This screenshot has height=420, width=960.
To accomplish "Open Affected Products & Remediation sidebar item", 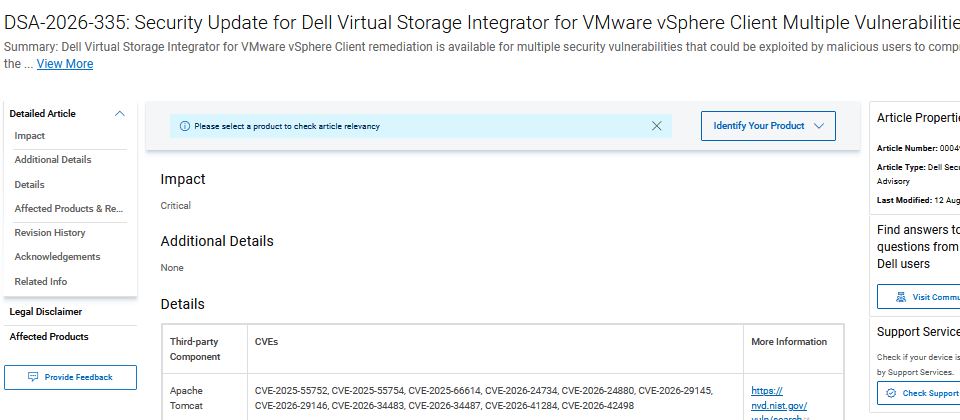I will point(69,209).
